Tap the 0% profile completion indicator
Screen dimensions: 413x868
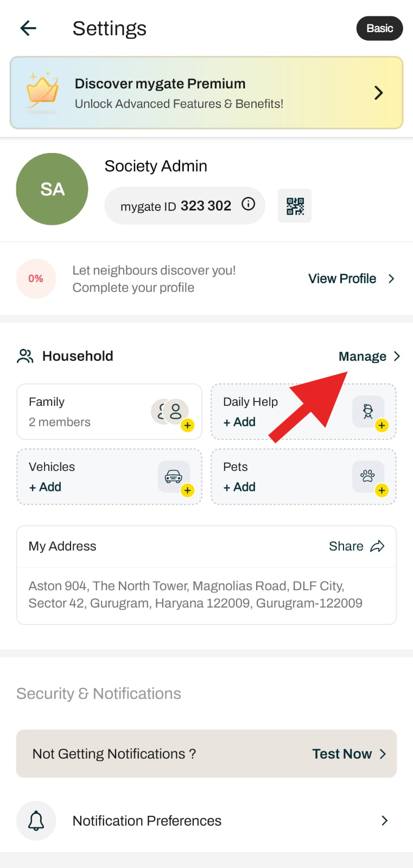click(x=36, y=279)
